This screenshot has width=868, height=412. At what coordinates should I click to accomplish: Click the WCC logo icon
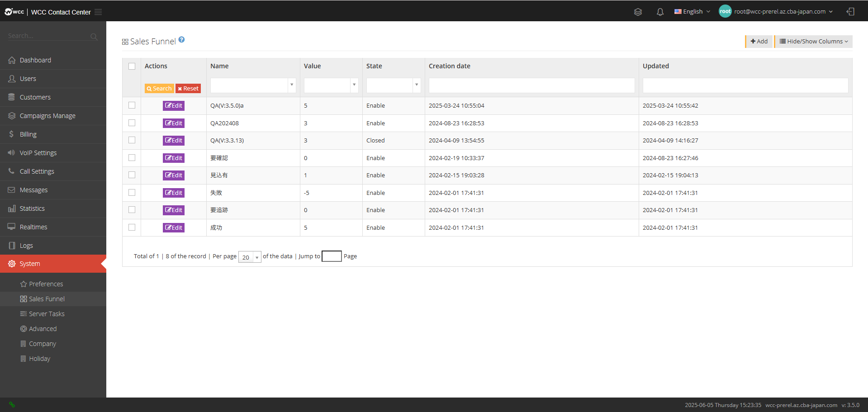14,12
